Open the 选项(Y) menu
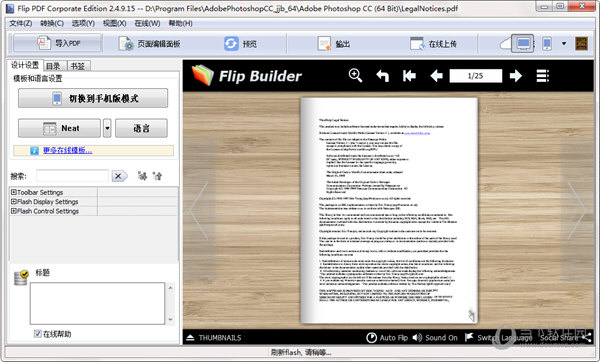Viewport: 600px width, 362px height. [83, 23]
